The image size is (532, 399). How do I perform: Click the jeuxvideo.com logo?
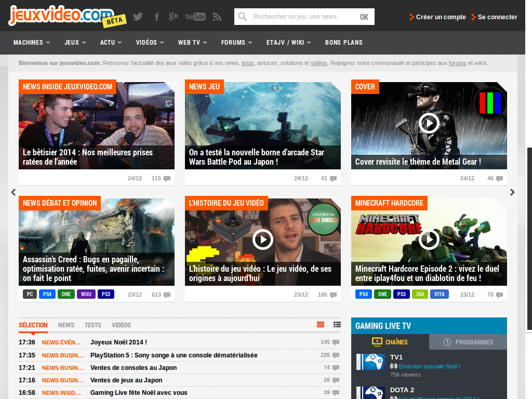tap(61, 15)
